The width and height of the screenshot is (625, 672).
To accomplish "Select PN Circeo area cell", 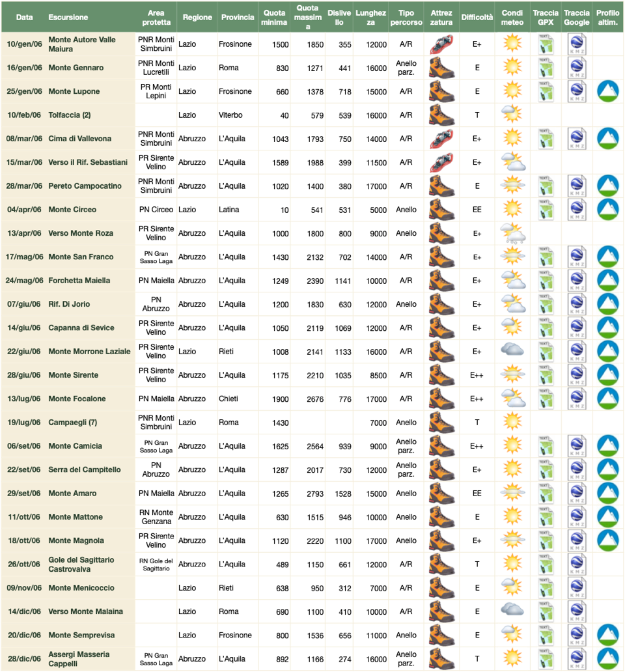I will [x=156, y=210].
